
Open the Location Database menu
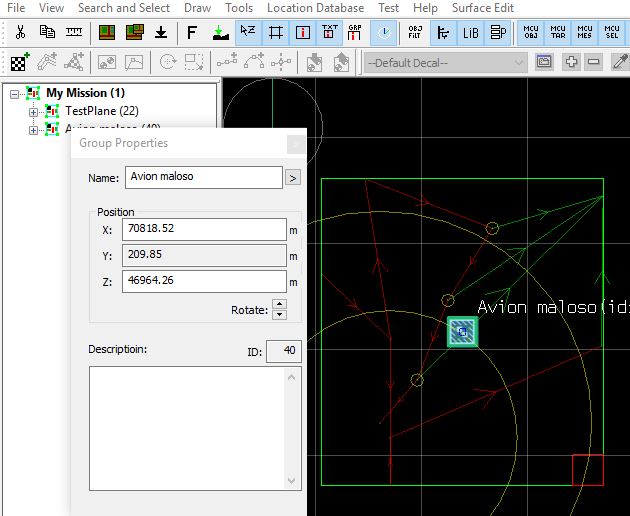point(315,8)
